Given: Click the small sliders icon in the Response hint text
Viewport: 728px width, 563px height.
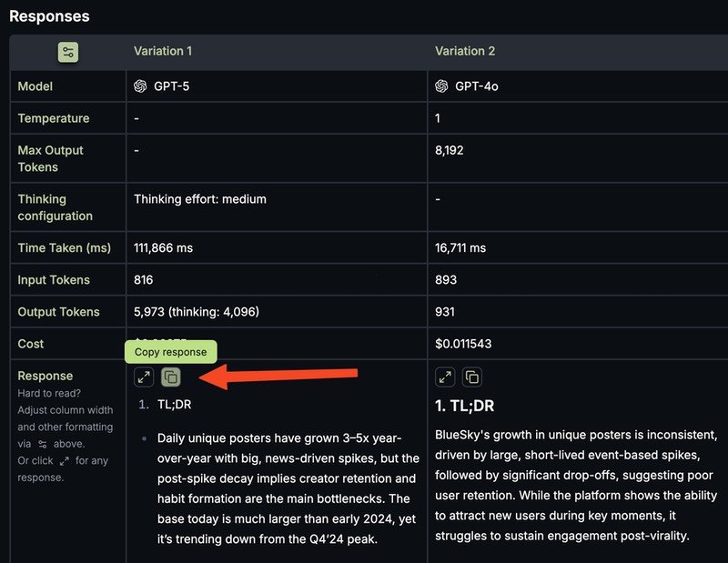Looking at the screenshot, I should coord(42,444).
